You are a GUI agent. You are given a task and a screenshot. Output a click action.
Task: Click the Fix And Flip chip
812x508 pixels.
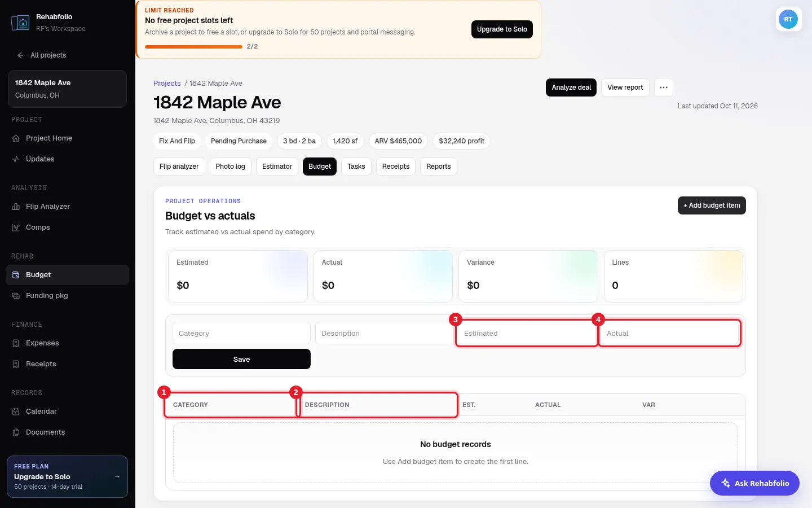(177, 141)
